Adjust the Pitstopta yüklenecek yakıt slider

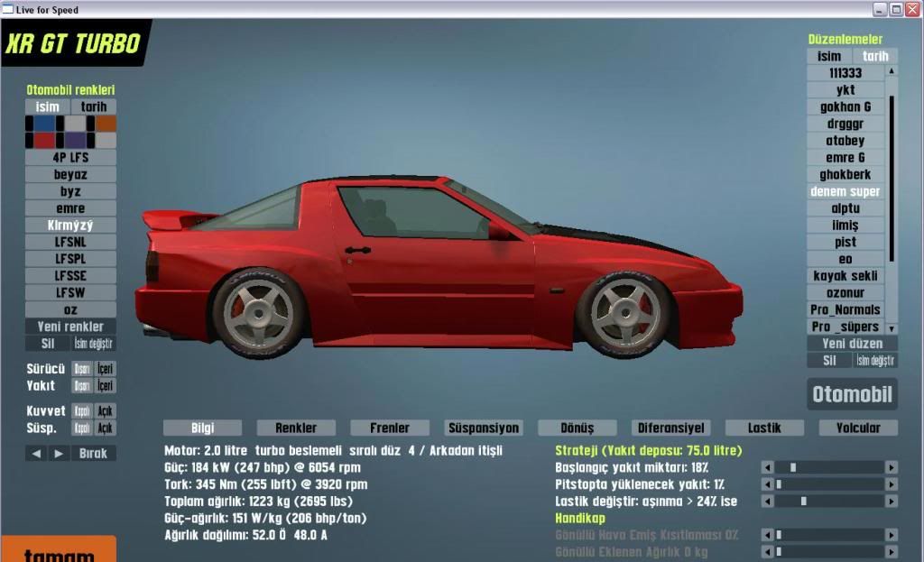tap(829, 484)
